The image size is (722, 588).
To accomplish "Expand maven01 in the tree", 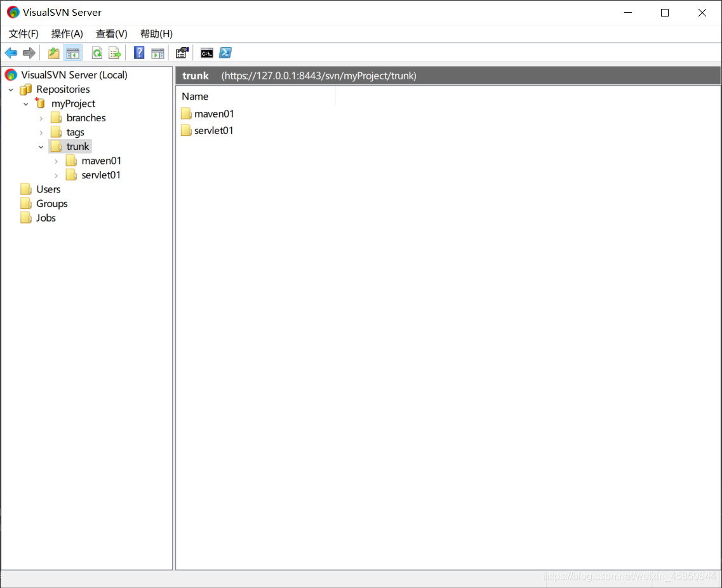I will (56, 161).
